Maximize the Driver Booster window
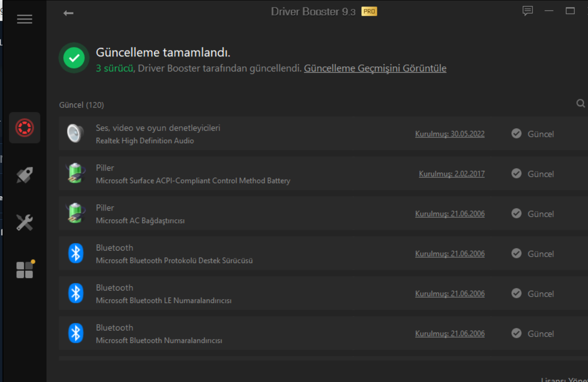 [570, 11]
